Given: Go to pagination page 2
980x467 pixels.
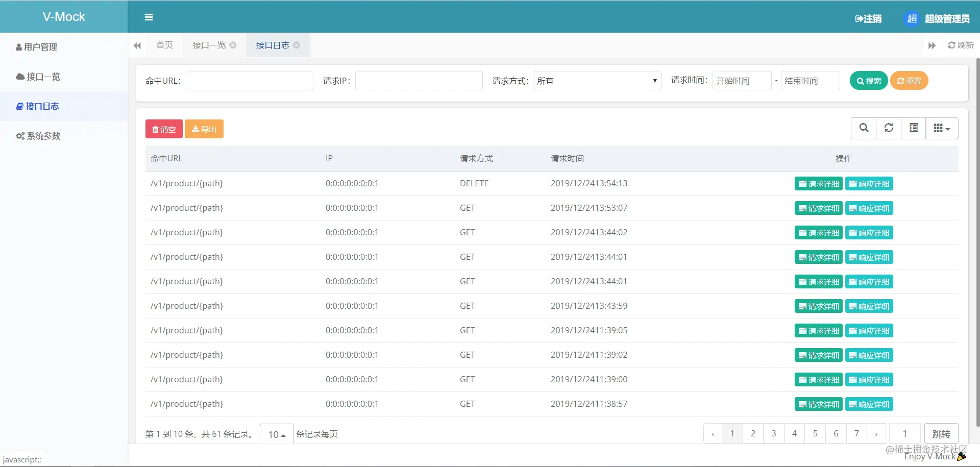Looking at the screenshot, I should point(753,434).
